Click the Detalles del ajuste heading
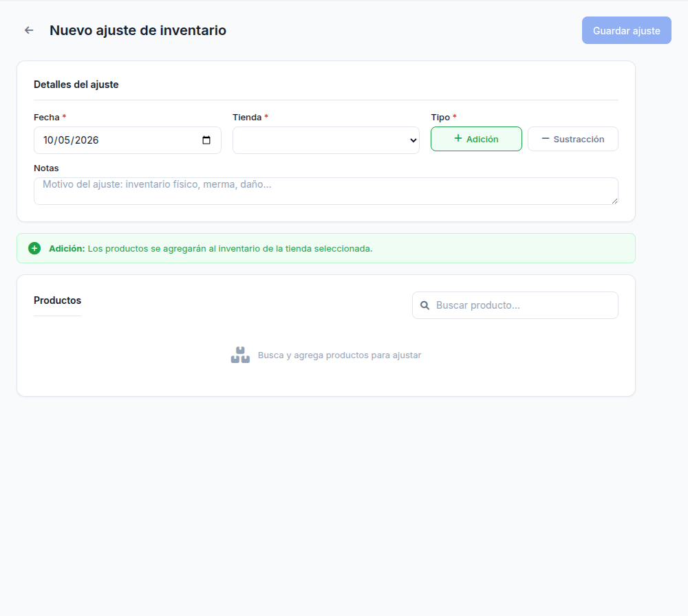The height and width of the screenshot is (616, 688). [76, 85]
